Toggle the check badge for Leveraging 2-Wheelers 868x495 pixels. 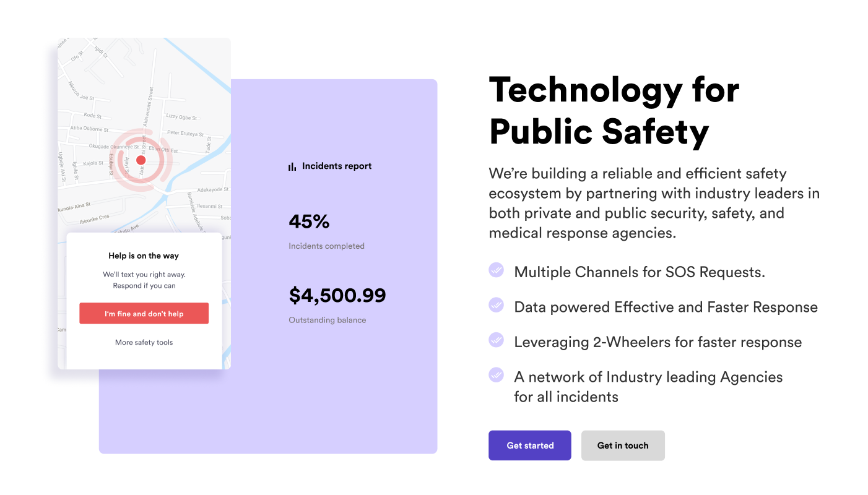pos(496,340)
